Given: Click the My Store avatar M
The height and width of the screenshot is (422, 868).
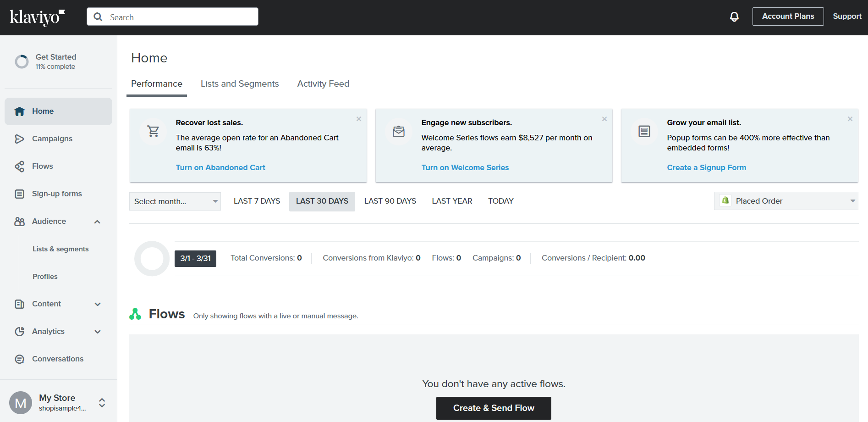Looking at the screenshot, I should point(21,403).
